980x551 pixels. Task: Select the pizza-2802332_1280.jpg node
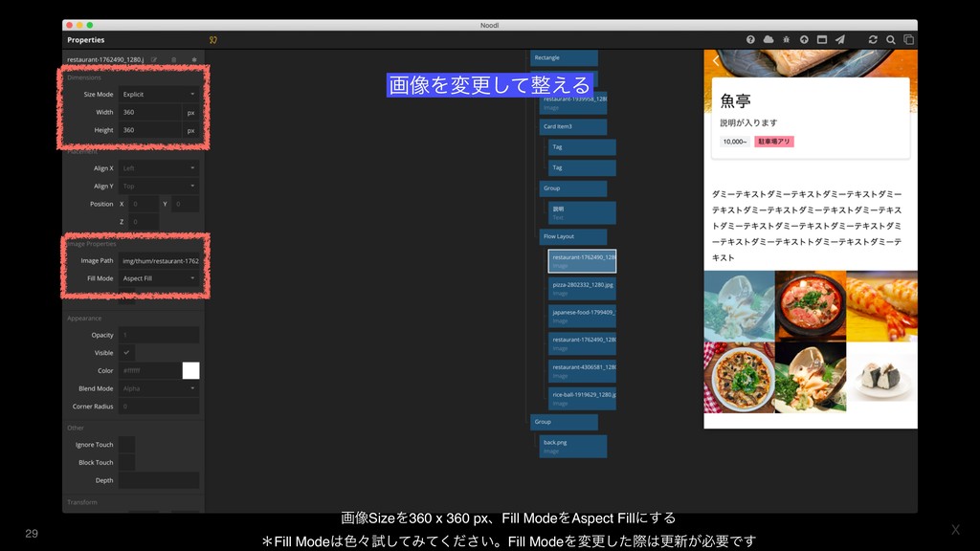tap(582, 289)
